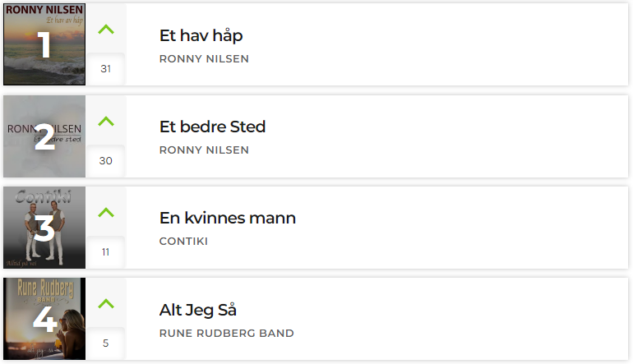The width and height of the screenshot is (633, 364).
Task: Open the song title Alt Jeg Så
Action: [x=198, y=310]
